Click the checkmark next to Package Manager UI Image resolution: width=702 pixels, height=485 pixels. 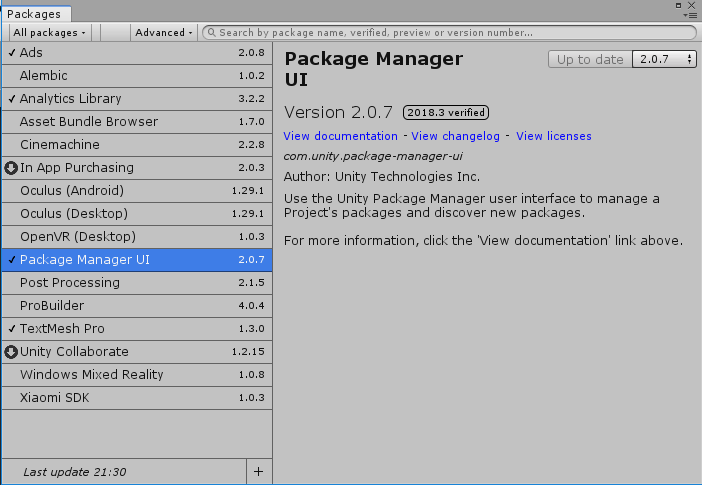click(12, 260)
